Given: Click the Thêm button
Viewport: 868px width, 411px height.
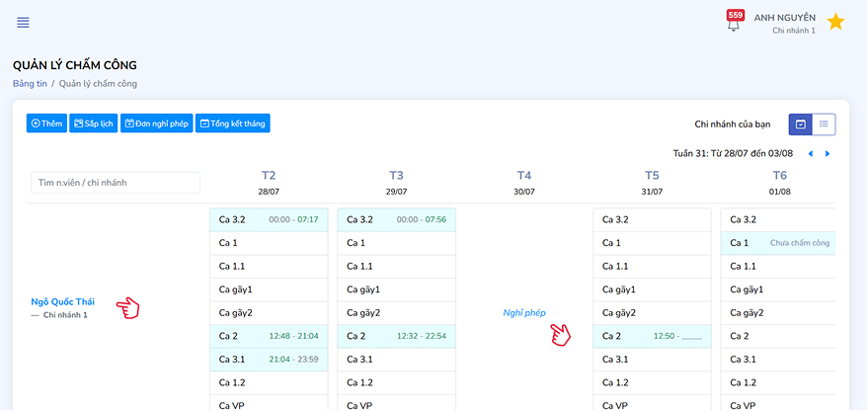Looking at the screenshot, I should click(46, 123).
